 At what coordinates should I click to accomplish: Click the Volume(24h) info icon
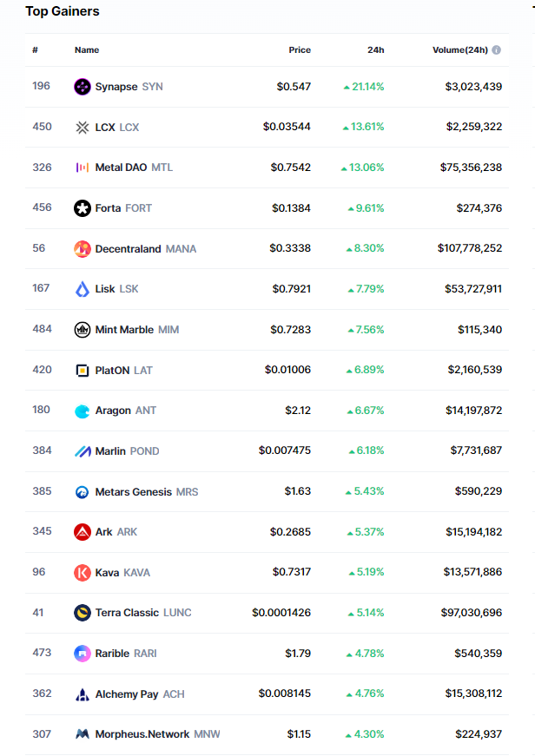(x=496, y=50)
